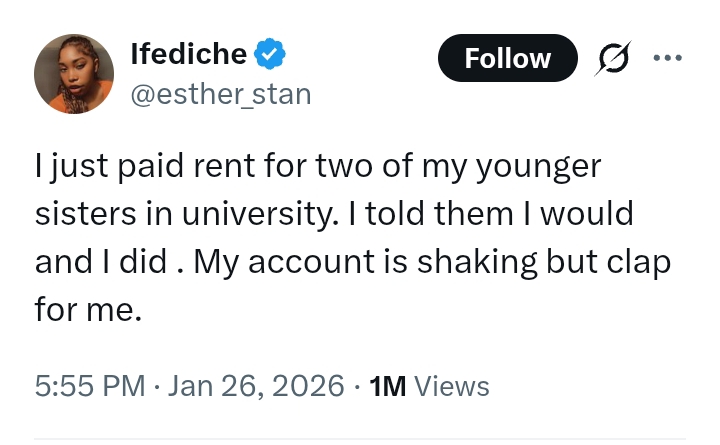
Task: Open the @esther_stan handle link
Action: point(221,94)
